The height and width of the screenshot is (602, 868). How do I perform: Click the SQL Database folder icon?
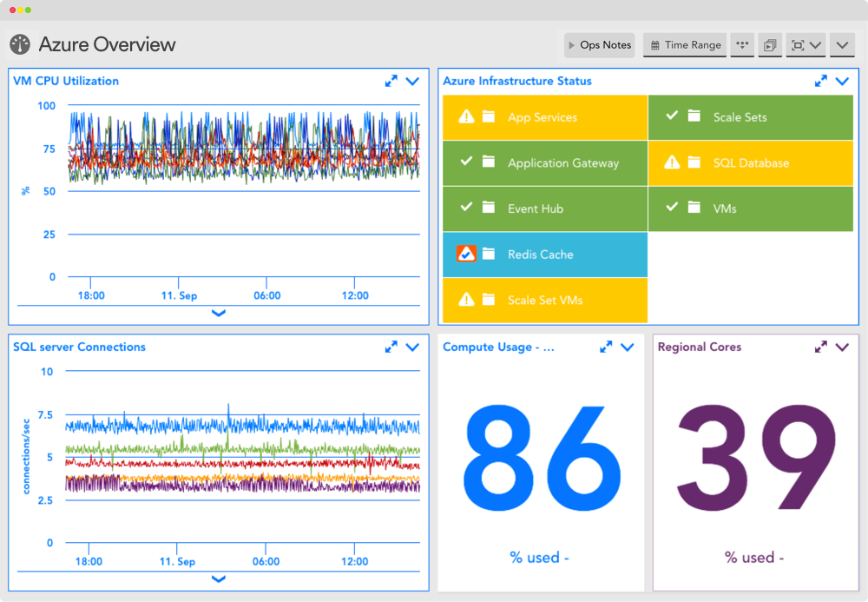point(694,162)
